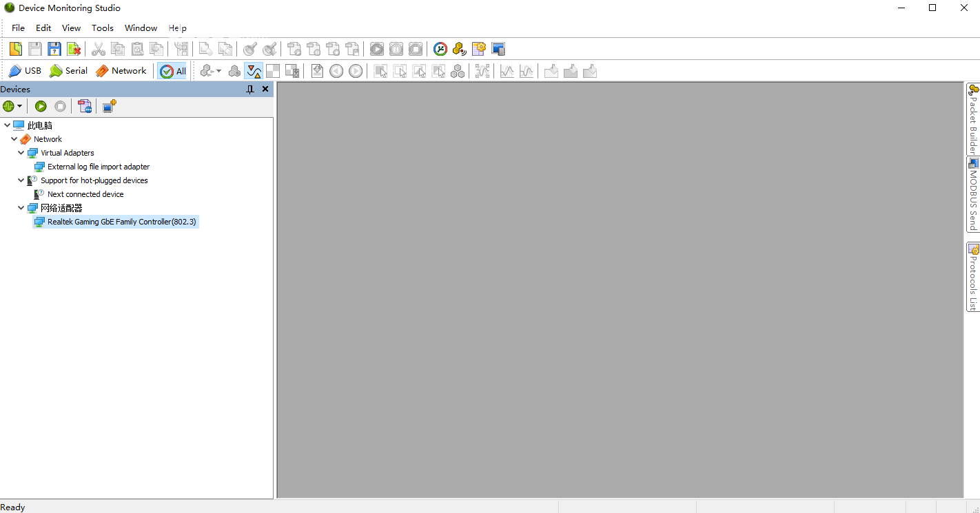Open the File menu

[18, 28]
